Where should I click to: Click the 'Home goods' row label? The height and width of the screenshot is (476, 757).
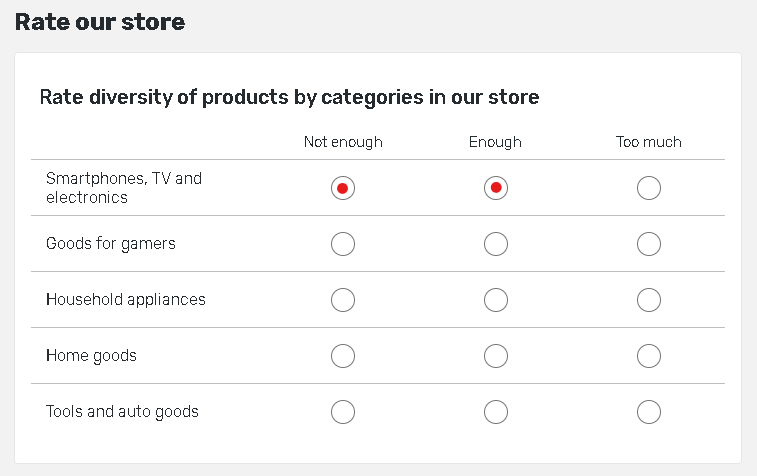(x=91, y=356)
